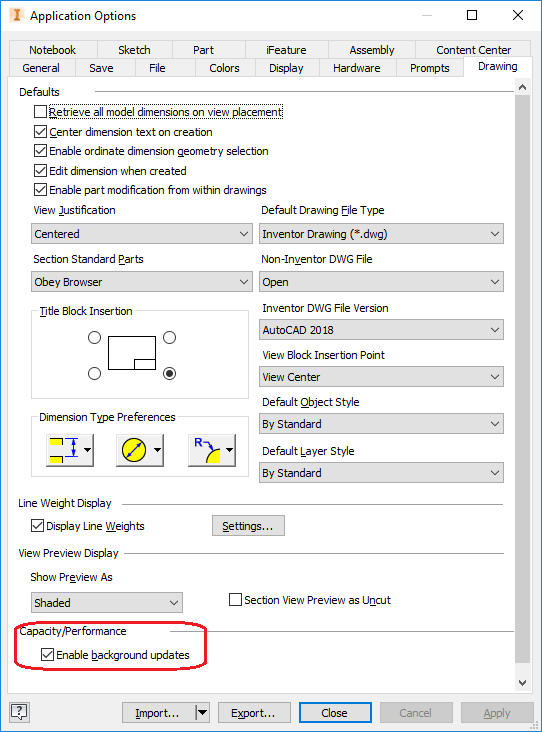Switch to the Display tab
Viewport: 542px width, 732px height.
click(286, 68)
